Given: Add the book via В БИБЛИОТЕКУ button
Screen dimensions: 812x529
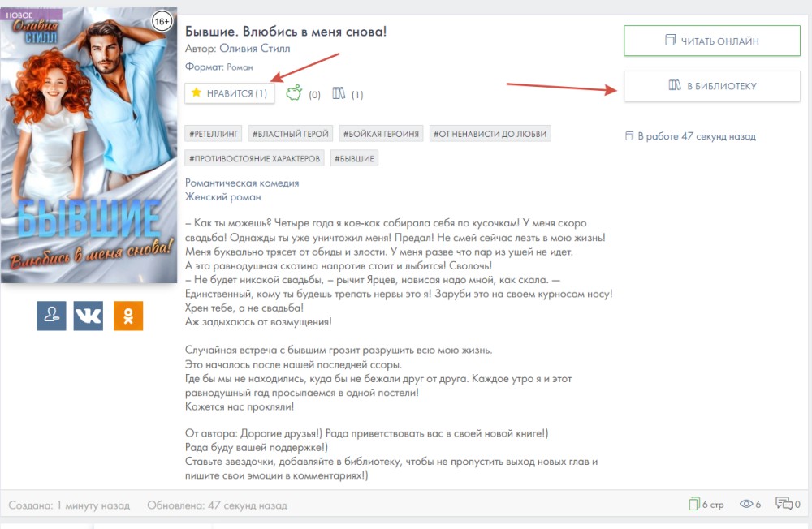Looking at the screenshot, I should [x=712, y=86].
